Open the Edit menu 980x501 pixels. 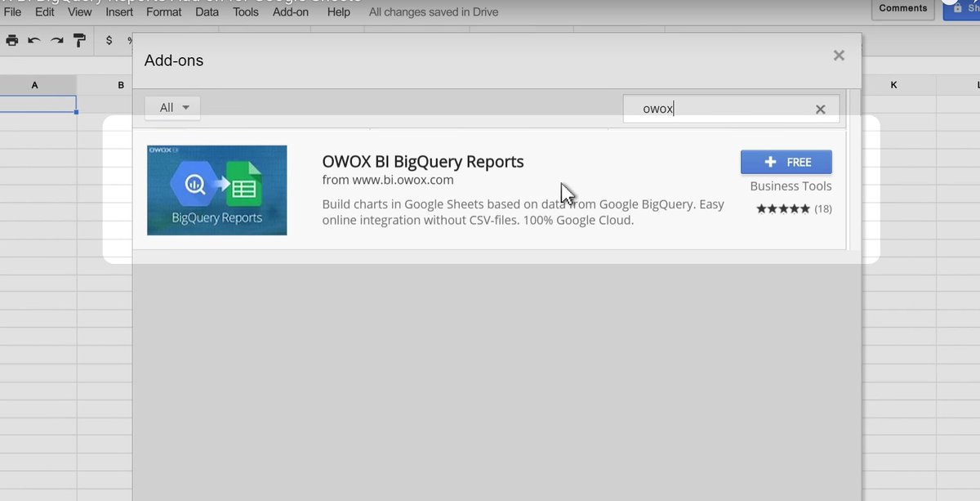44,12
